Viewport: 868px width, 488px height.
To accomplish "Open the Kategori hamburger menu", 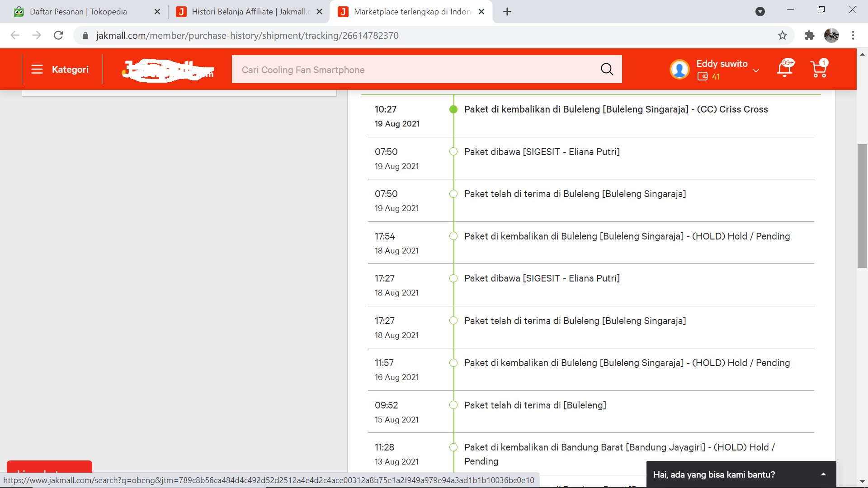I will point(37,69).
